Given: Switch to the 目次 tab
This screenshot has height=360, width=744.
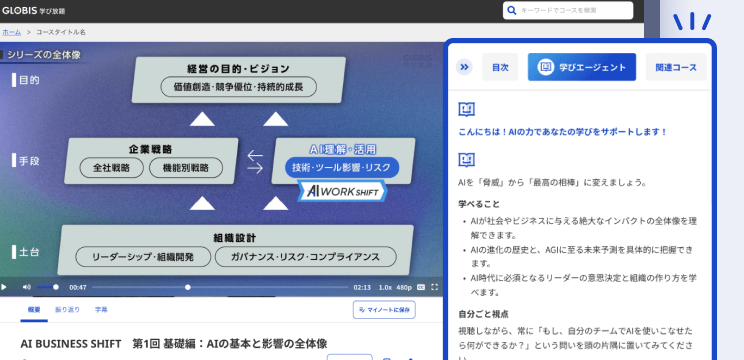Looking at the screenshot, I should 500,67.
